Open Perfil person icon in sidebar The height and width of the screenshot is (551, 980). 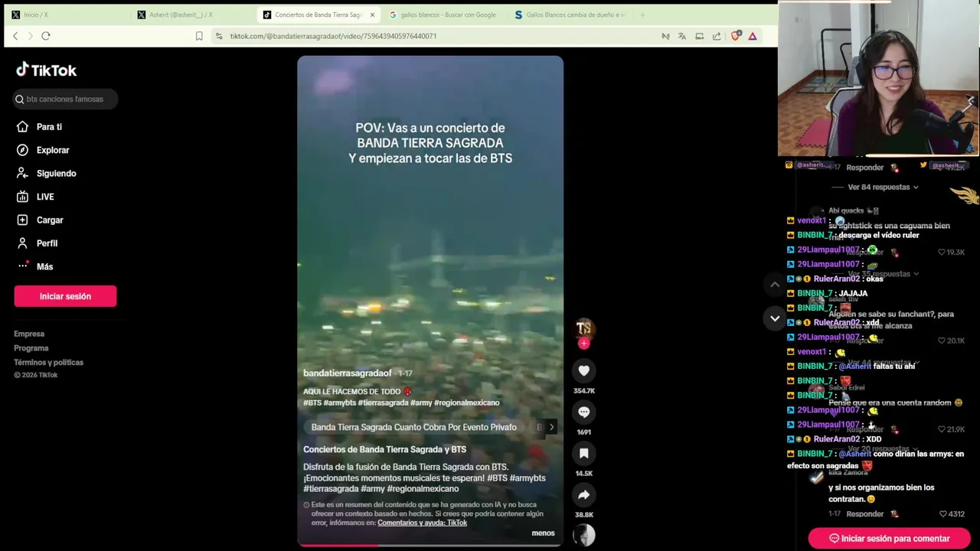coord(22,243)
